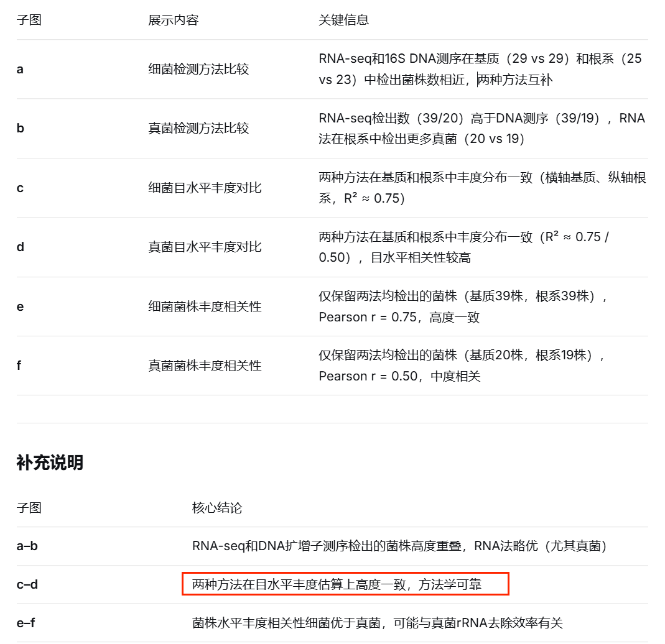Click the cell '真菌检测方法比较'
Screen dimensions: 665x644
(x=198, y=128)
